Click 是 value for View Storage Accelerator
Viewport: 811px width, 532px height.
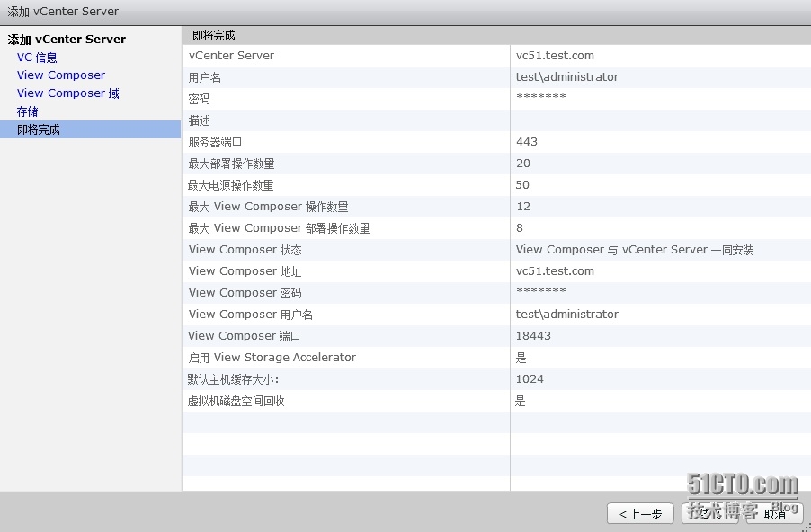521,358
